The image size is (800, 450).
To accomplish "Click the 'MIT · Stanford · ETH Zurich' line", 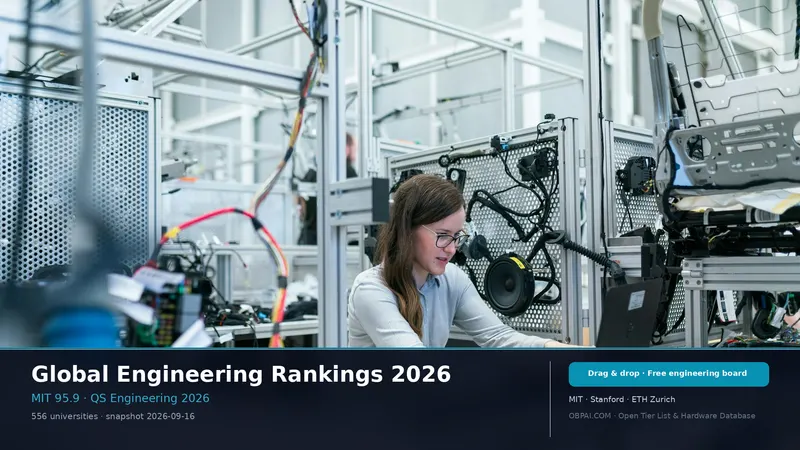I will coord(622,399).
